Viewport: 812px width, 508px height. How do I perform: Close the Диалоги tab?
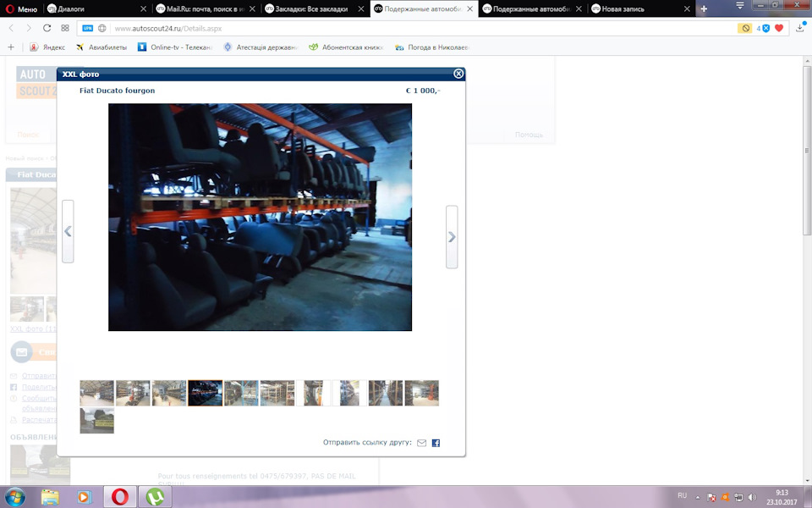(x=144, y=8)
